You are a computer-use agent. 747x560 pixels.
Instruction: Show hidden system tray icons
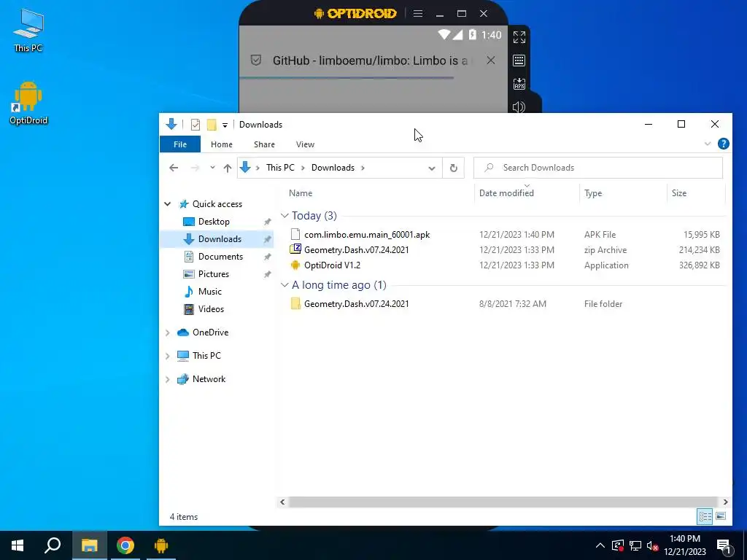click(600, 545)
